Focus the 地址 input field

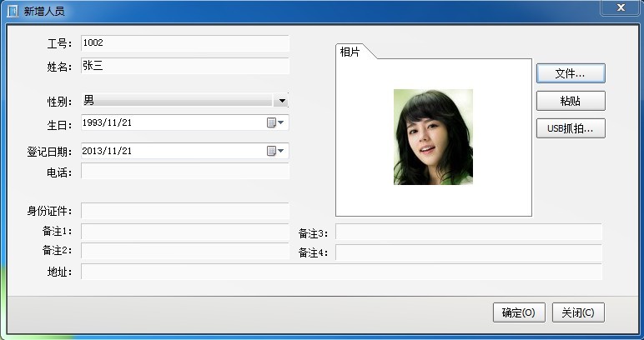pos(341,272)
